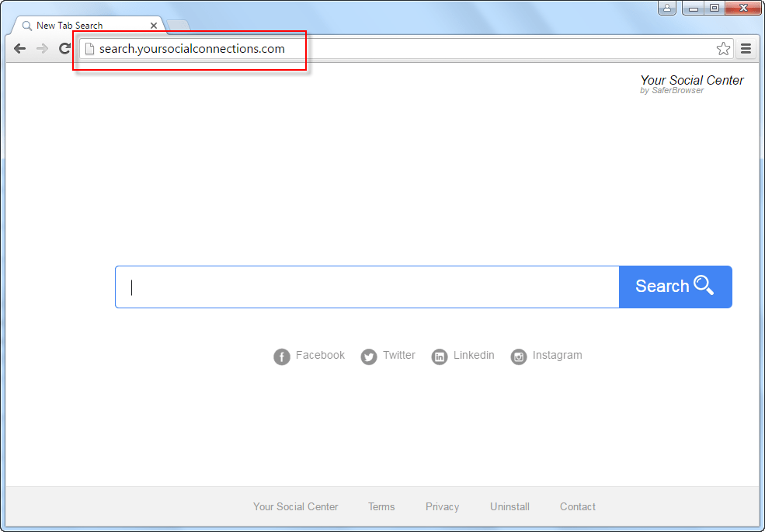The width and height of the screenshot is (765, 532).
Task: Close the browser window
Action: pos(743,8)
